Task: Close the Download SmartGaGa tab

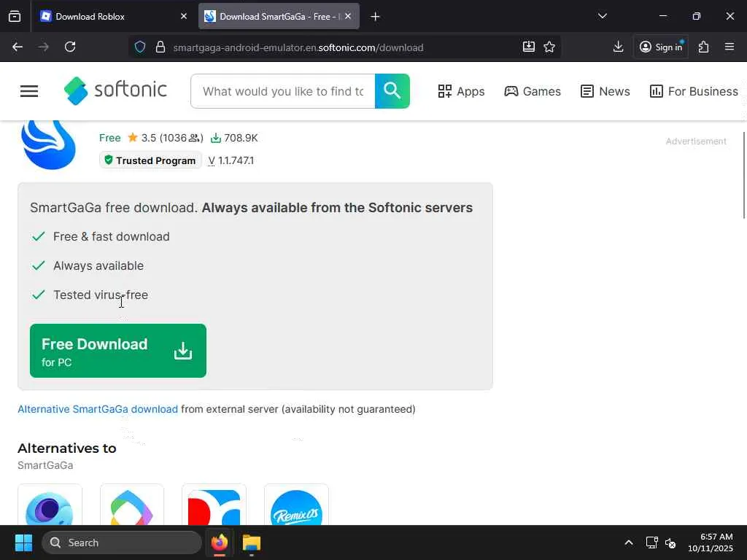Action: coord(348,16)
